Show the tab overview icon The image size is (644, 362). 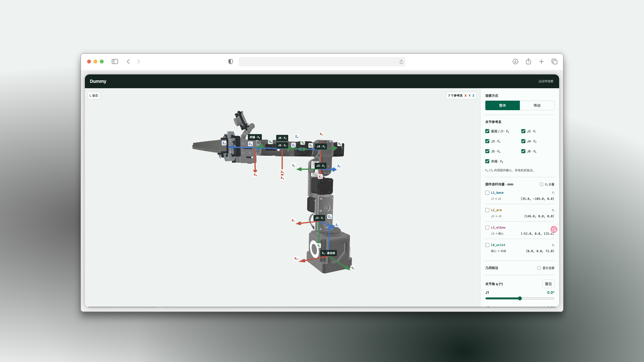coord(554,62)
